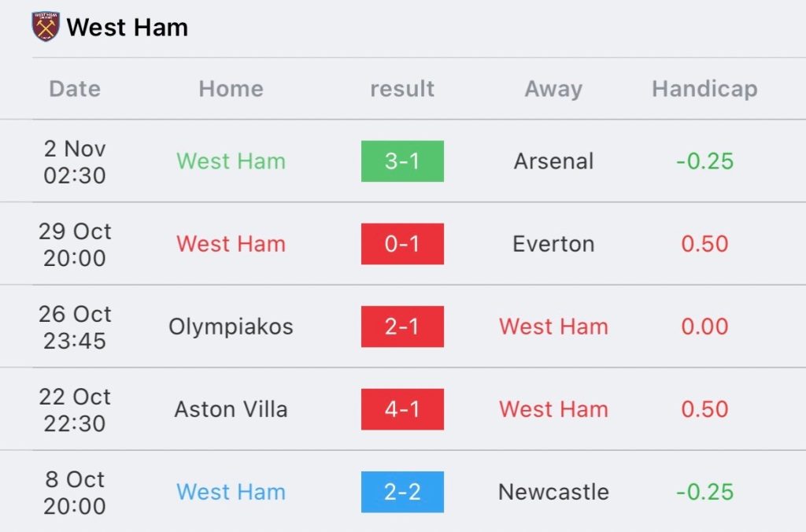Open the Olympiakos team link
Viewport: 806px width, 532px height.
[231, 327]
